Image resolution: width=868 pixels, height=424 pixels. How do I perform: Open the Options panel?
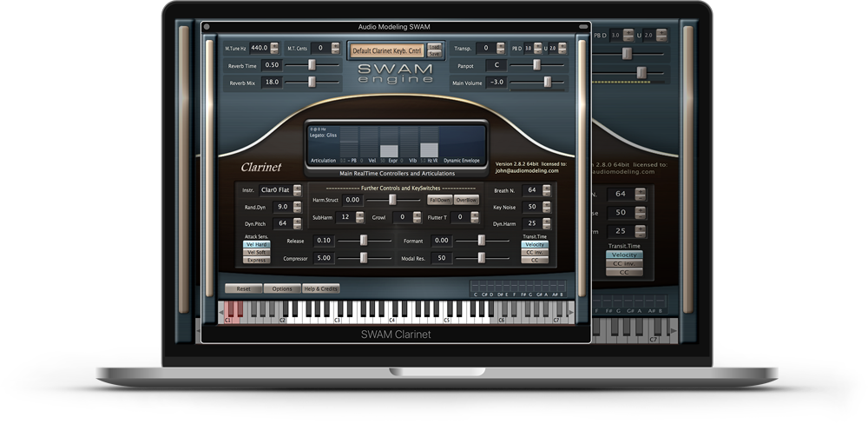pyautogui.click(x=282, y=288)
